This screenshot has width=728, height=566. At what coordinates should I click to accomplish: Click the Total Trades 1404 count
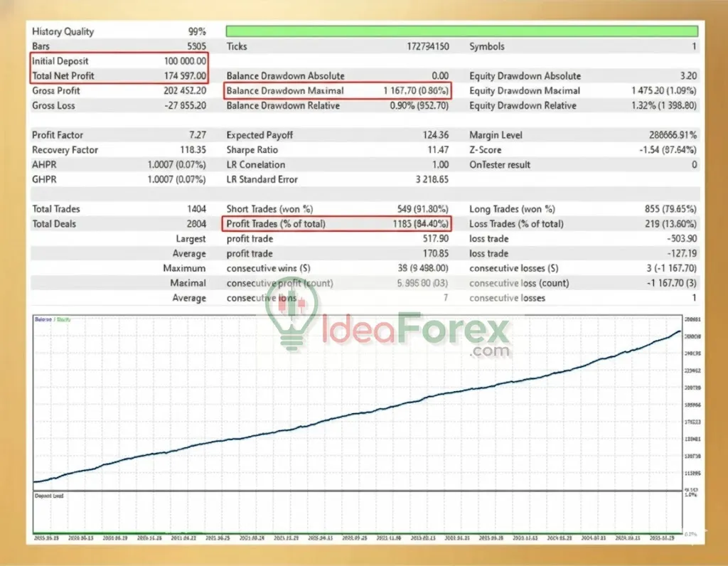coord(197,208)
